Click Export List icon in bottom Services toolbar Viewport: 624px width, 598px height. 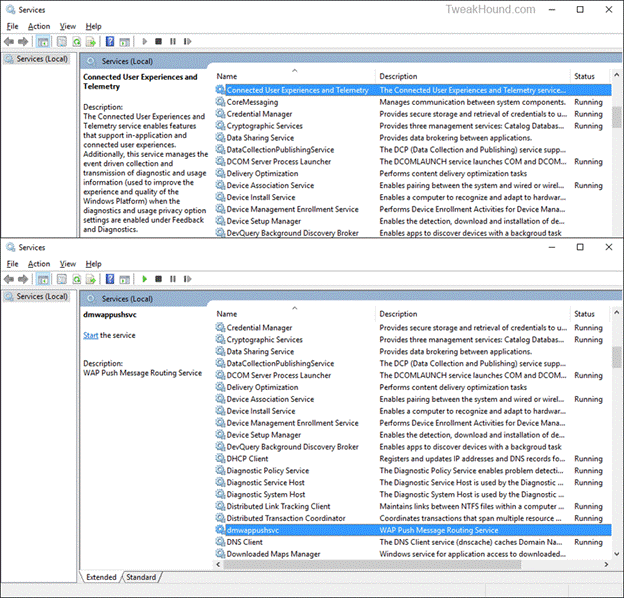(91, 279)
